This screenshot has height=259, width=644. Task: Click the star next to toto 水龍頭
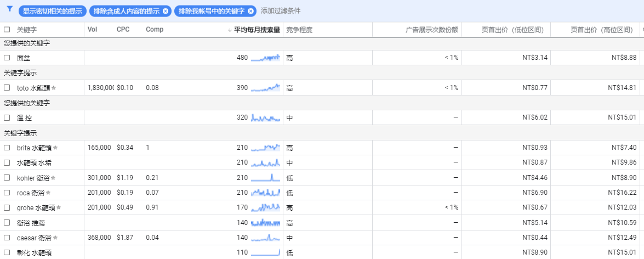click(x=54, y=88)
